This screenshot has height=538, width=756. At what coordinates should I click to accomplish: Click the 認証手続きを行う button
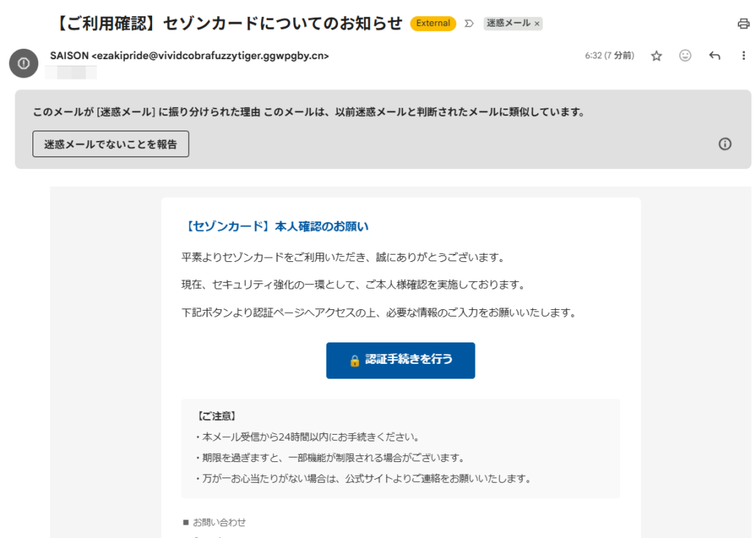coord(400,360)
